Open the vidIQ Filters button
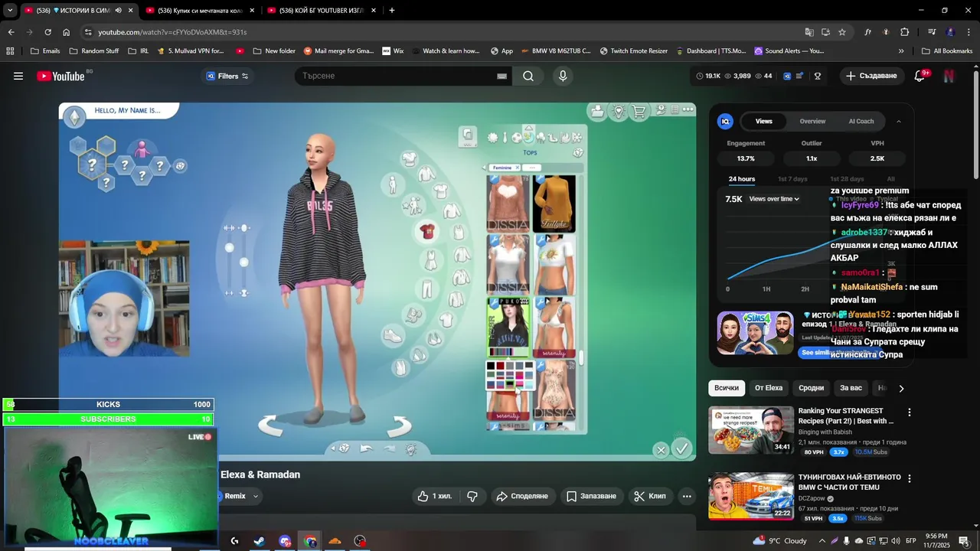 pyautogui.click(x=227, y=76)
